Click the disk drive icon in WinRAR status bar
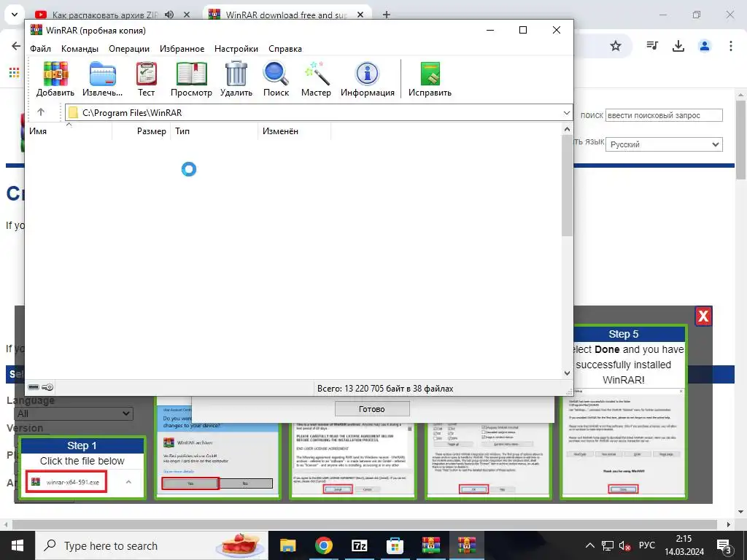Screen dimensions: 747x560 point(34,387)
